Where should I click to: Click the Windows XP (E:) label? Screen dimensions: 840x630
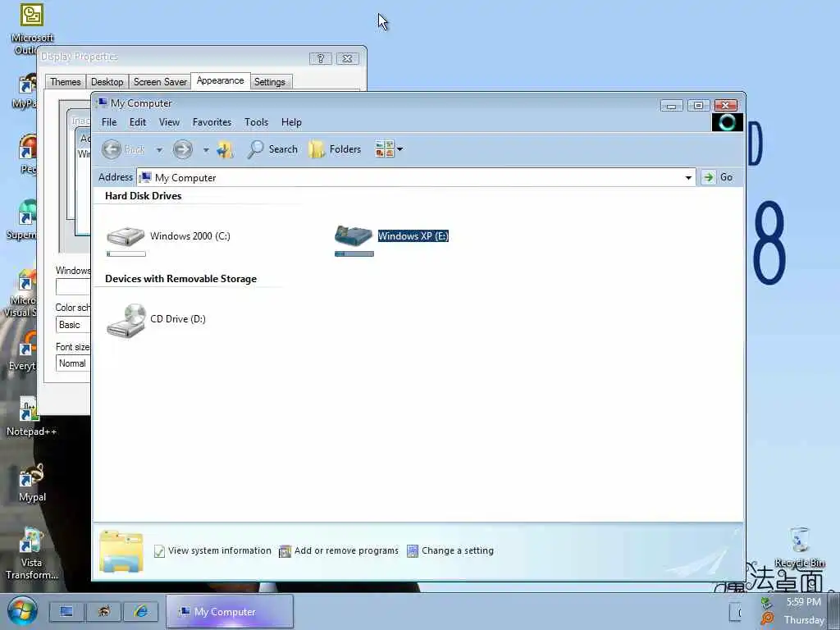coord(413,236)
